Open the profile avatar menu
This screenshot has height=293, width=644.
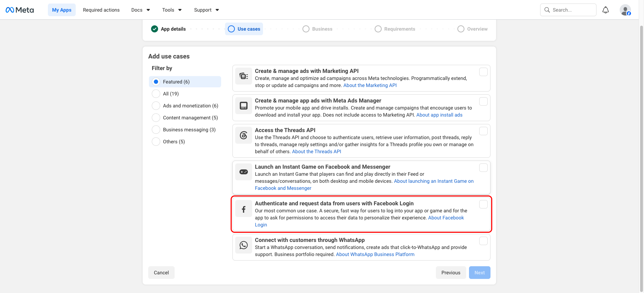(x=625, y=10)
